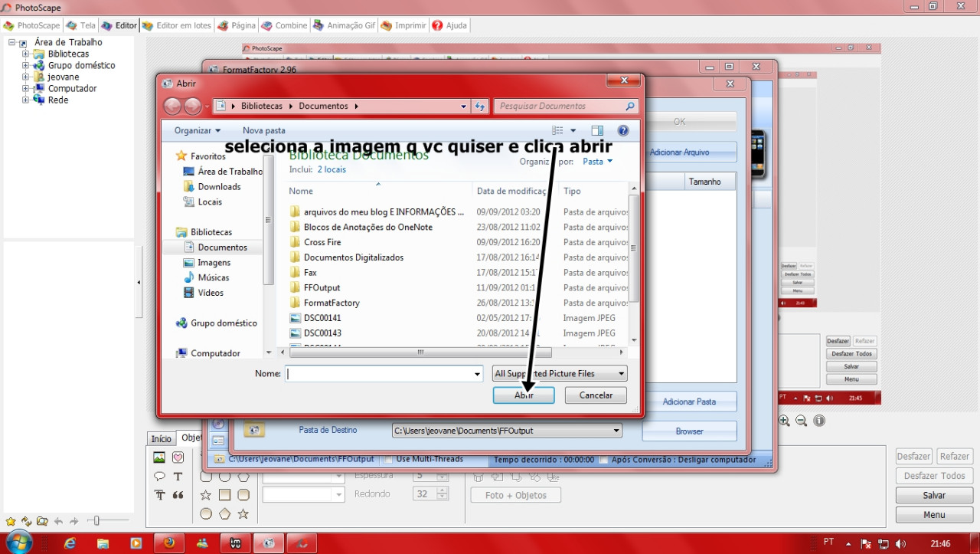The width and height of the screenshot is (980, 554).
Task: Click the yellow star favorites icon
Action: click(x=11, y=521)
